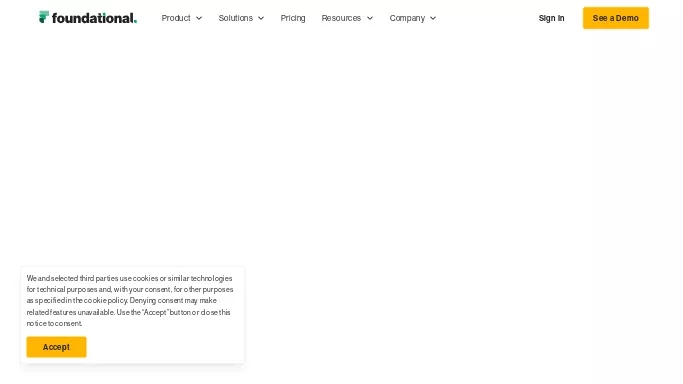
Task: Click the foundational wordmark text
Action: tap(93, 18)
